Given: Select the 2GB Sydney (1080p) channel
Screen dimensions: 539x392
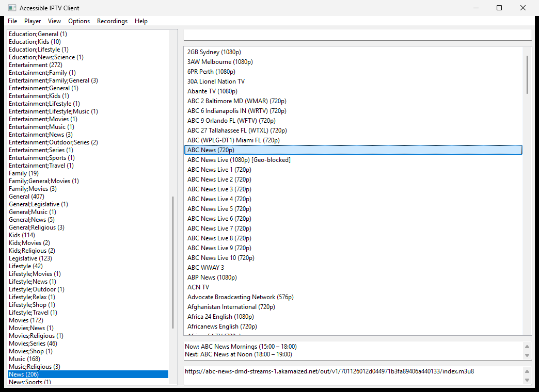Looking at the screenshot, I should [x=353, y=52].
